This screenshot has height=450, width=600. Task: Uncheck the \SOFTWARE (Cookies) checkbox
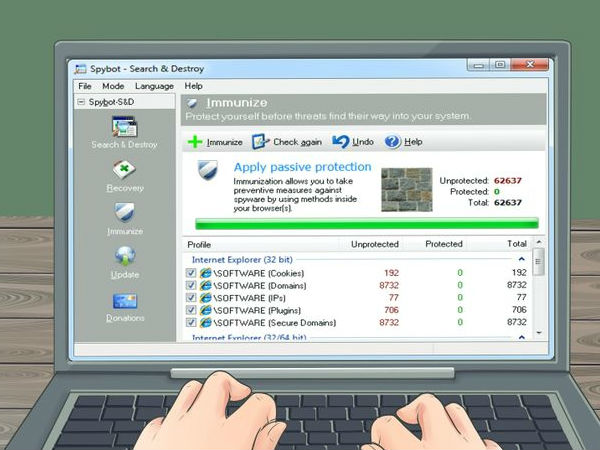pyautogui.click(x=191, y=273)
